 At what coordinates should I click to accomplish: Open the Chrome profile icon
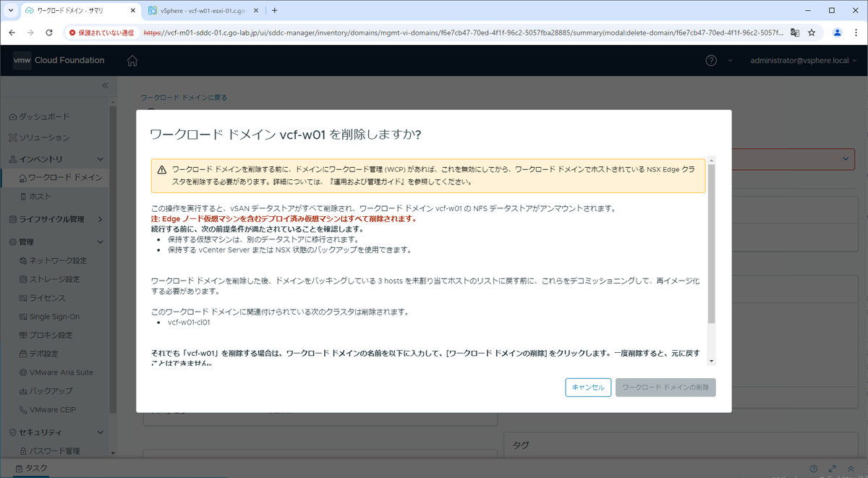[838, 33]
